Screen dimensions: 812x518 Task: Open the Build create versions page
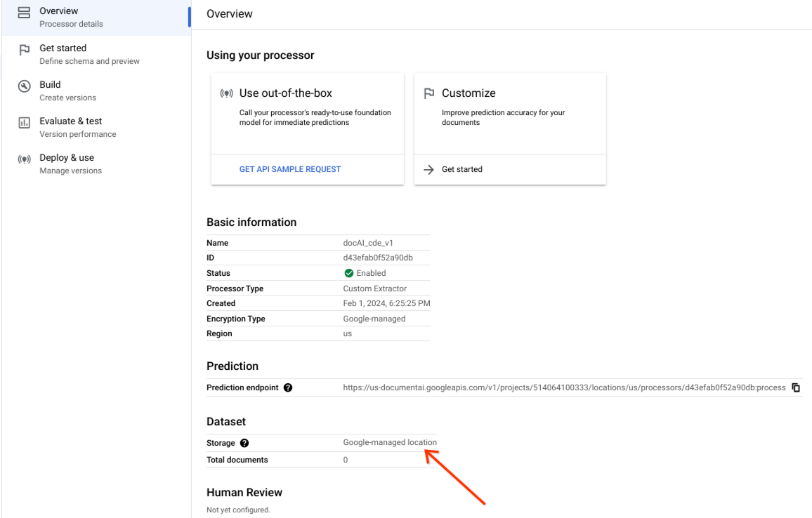coord(67,91)
